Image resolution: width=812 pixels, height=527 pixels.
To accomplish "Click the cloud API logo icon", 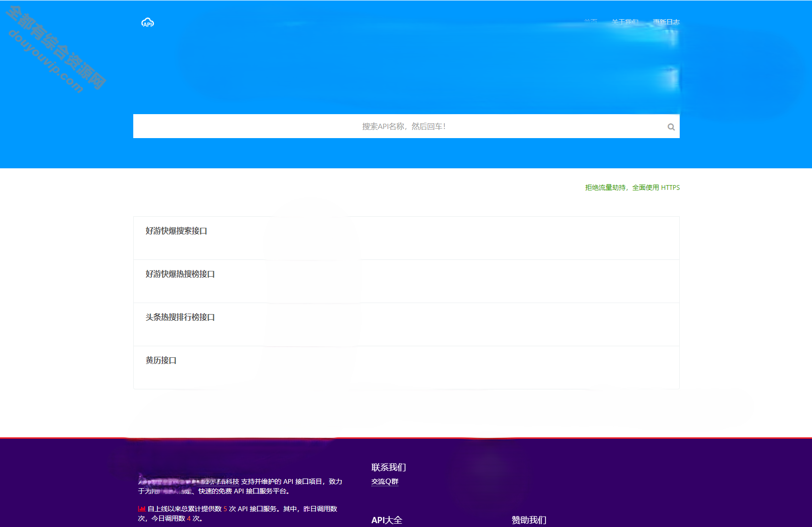I will pos(148,23).
